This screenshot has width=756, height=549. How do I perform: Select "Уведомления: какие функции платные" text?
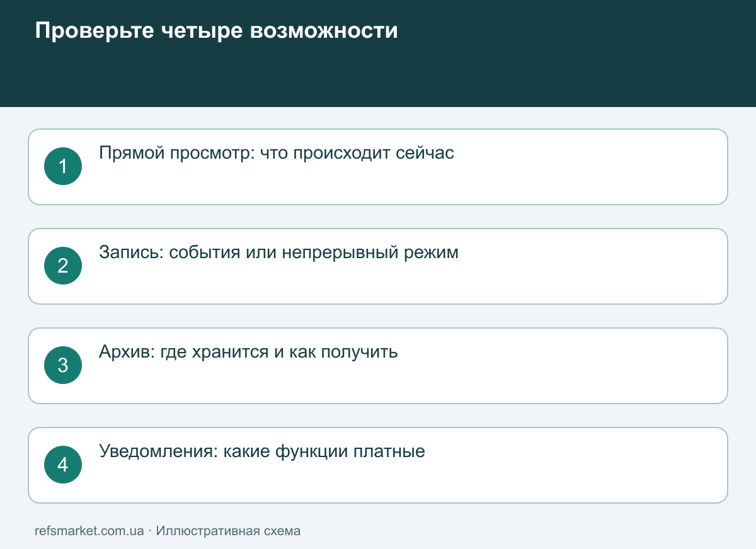point(262,451)
